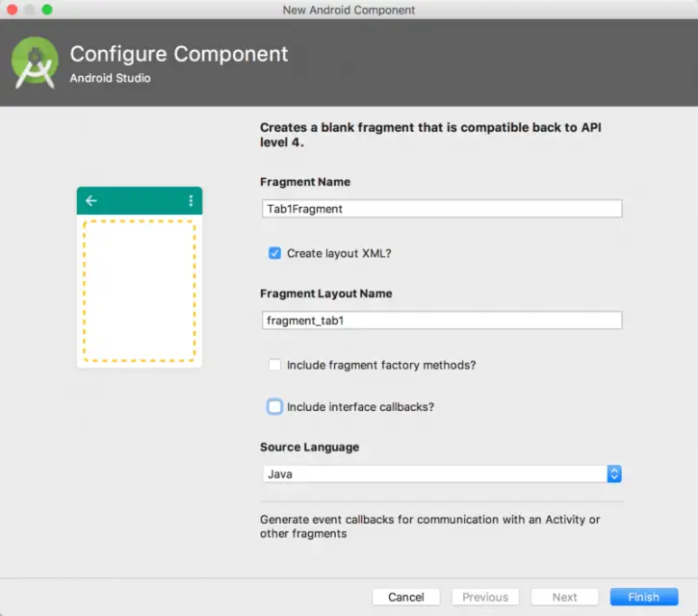The image size is (698, 616).
Task: Click the three-dot overflow icon in preview
Action: 191,201
